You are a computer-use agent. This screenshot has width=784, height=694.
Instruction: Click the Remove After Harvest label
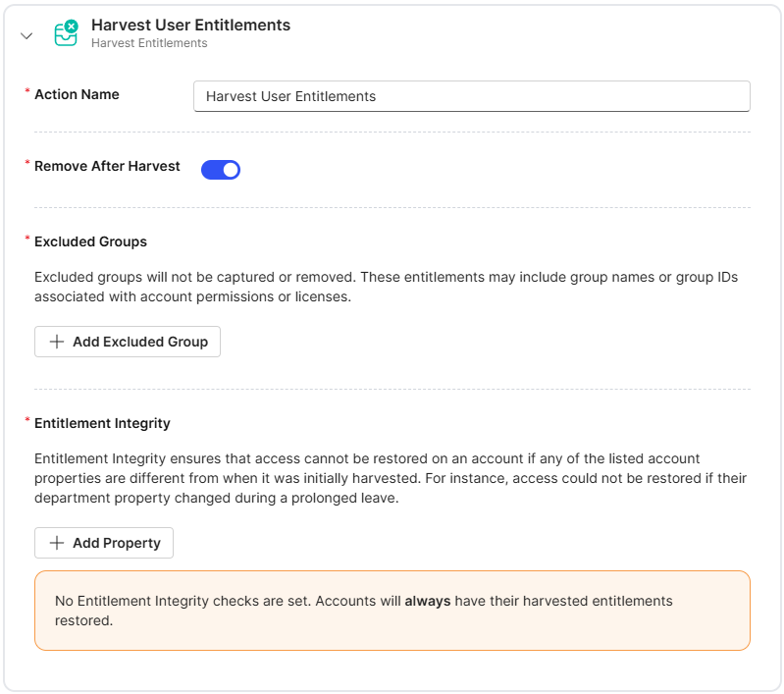[x=107, y=166]
